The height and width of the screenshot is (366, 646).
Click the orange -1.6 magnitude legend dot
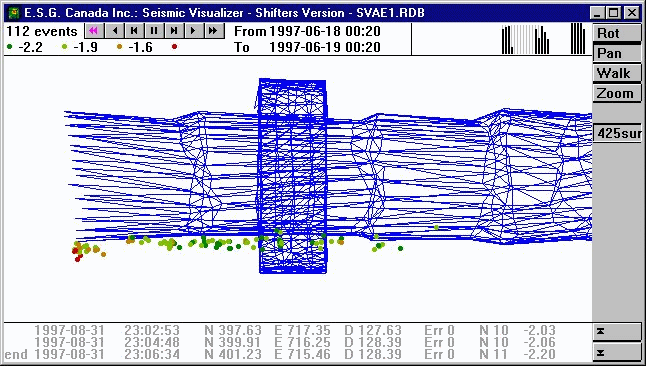pos(119,47)
